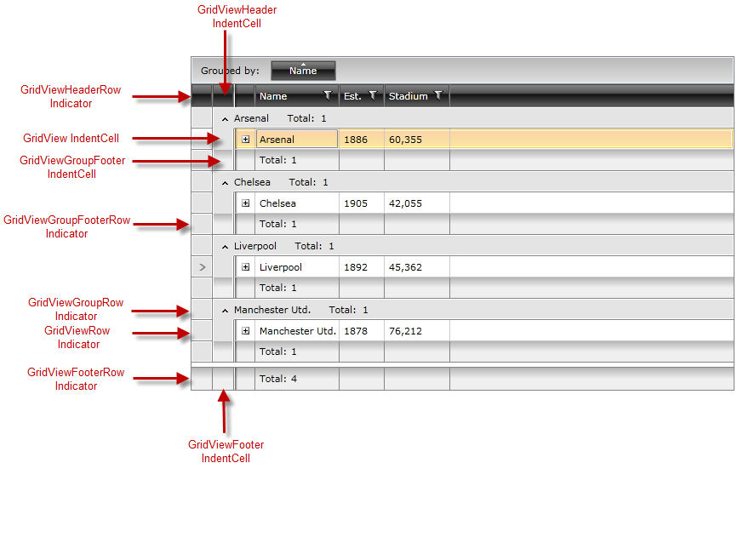Image resolution: width=743 pixels, height=560 pixels.
Task: Sort by the Stadium column header
Action: [x=409, y=95]
